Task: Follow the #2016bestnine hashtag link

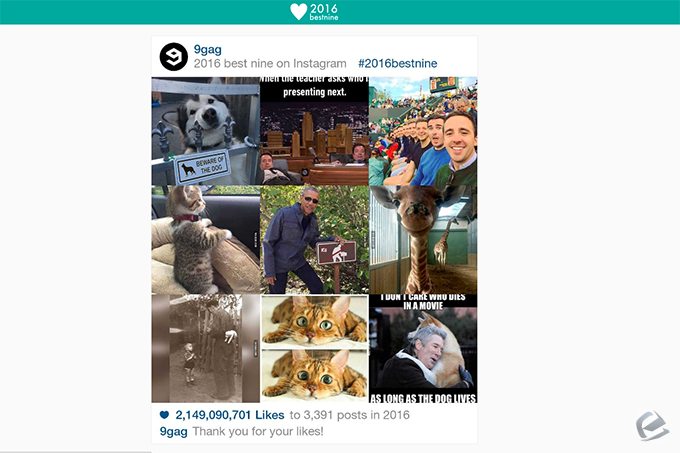Action: click(398, 63)
